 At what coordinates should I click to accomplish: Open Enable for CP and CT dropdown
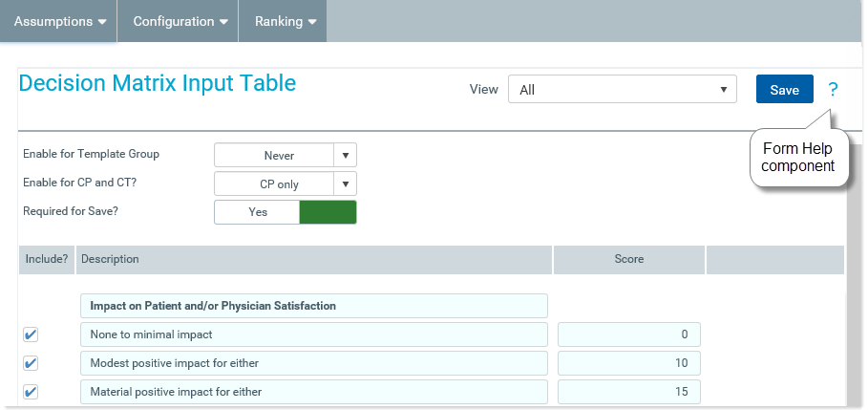[285, 183]
